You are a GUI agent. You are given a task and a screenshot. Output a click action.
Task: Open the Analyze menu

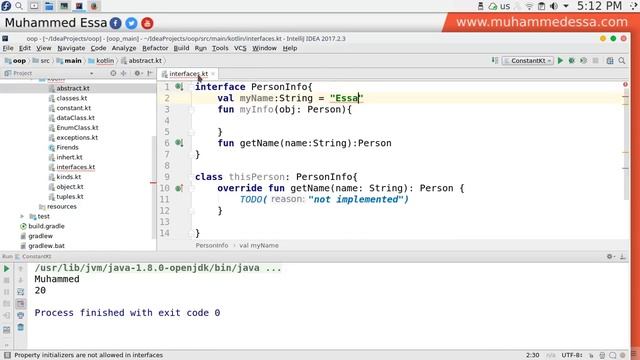pyautogui.click(x=124, y=48)
